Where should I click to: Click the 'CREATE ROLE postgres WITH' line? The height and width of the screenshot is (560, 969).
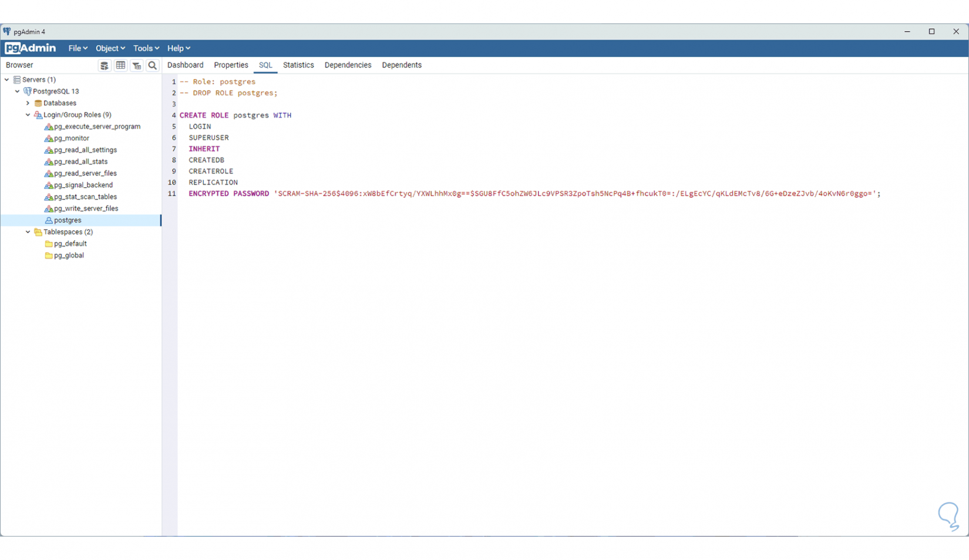[x=235, y=116]
